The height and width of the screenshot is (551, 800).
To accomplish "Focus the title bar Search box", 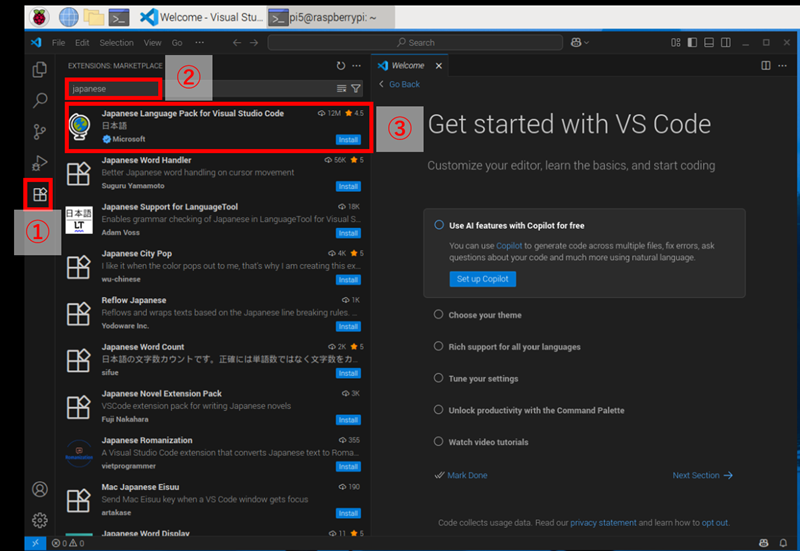I will click(x=415, y=43).
